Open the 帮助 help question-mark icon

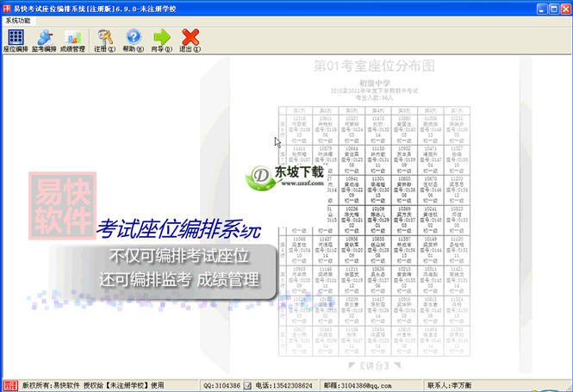click(x=134, y=40)
